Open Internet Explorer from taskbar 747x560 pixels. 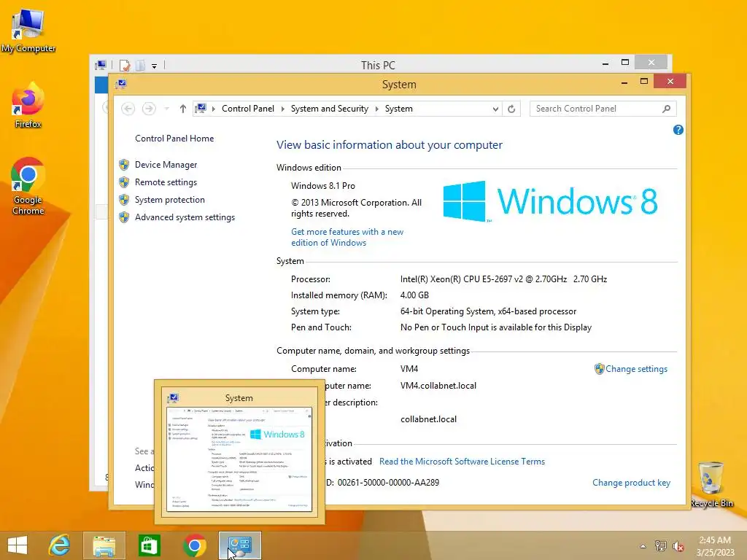(x=60, y=545)
